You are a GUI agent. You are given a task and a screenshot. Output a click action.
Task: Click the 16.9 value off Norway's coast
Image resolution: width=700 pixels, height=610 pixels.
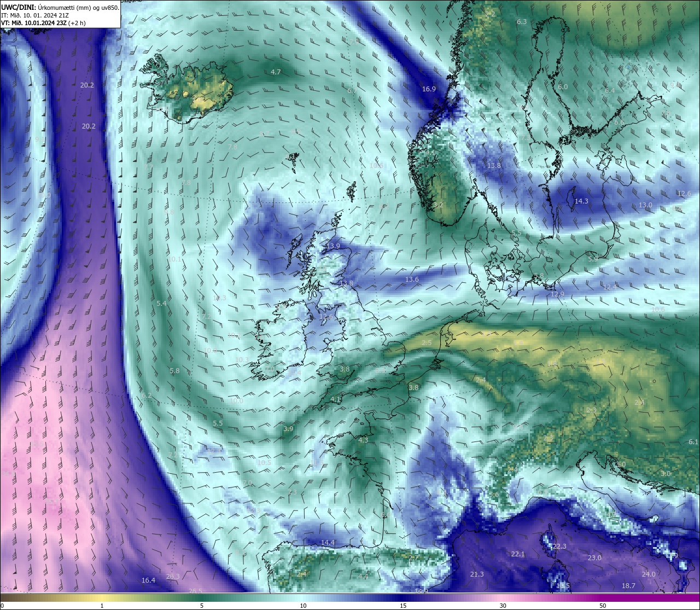click(x=429, y=89)
